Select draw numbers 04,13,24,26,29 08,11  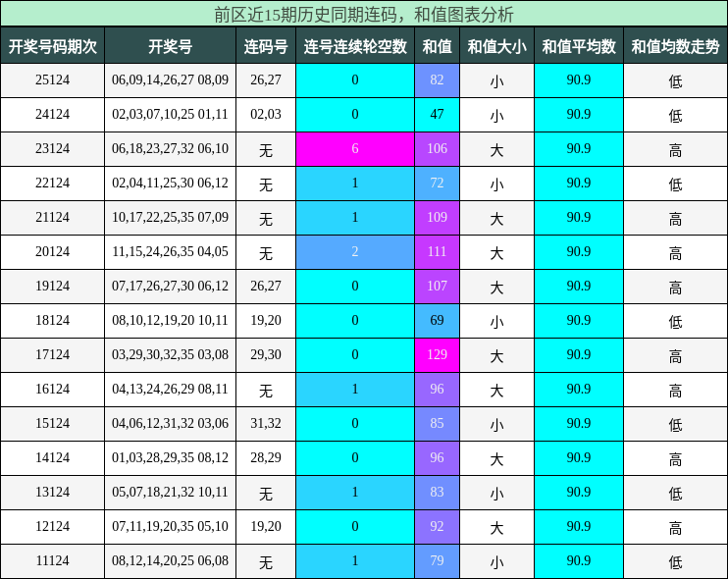pos(171,389)
